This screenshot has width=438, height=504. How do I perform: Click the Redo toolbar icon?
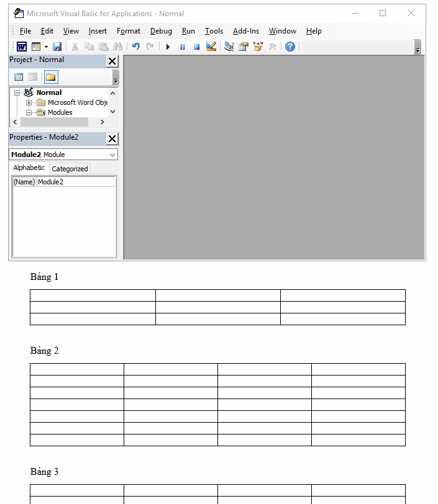pos(150,47)
